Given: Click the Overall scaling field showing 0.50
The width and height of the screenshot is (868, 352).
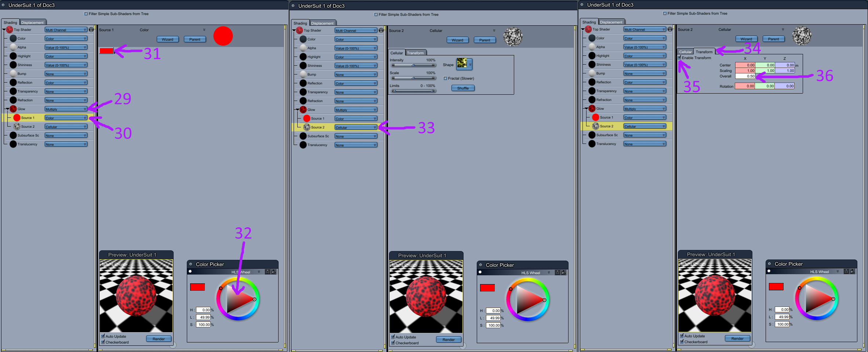Looking at the screenshot, I should pos(745,76).
